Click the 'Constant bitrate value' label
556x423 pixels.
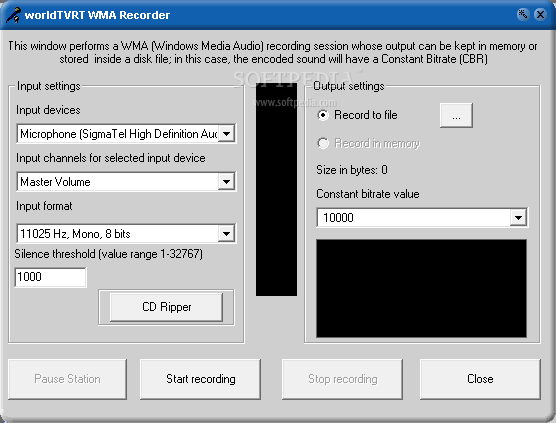[x=368, y=194]
